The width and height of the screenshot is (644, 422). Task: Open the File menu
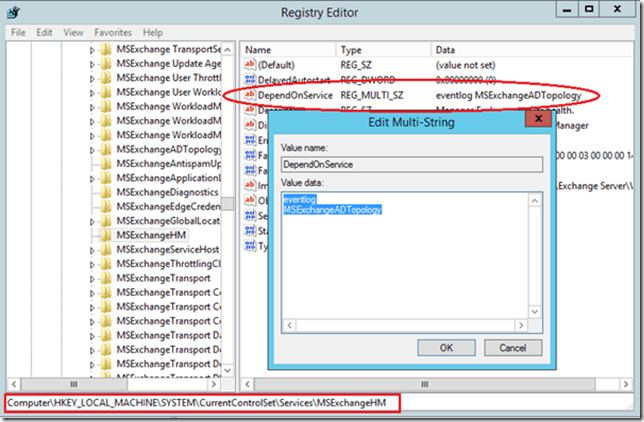(18, 32)
